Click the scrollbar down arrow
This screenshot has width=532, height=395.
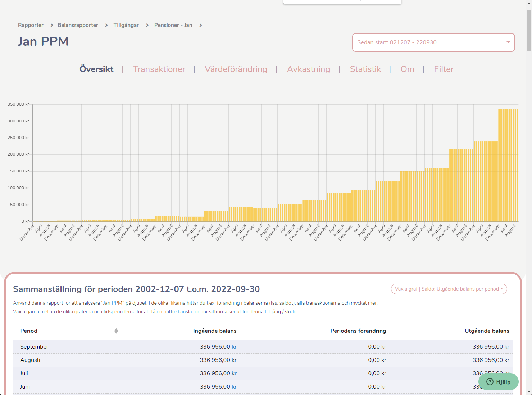(x=529, y=392)
